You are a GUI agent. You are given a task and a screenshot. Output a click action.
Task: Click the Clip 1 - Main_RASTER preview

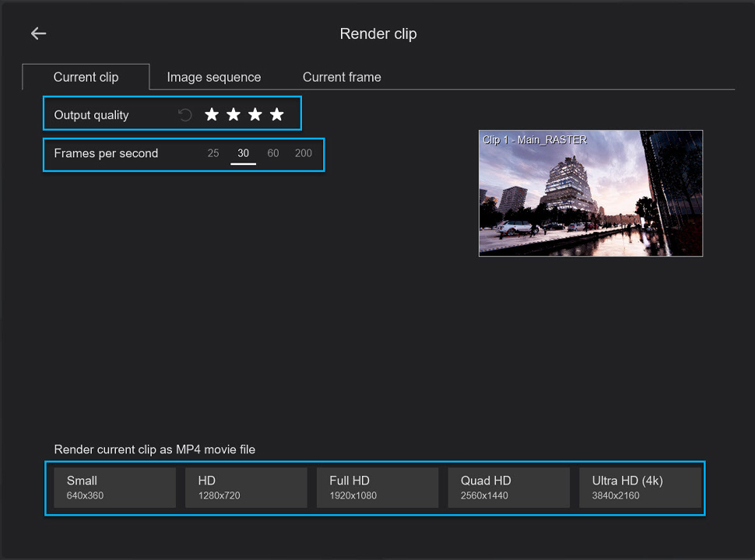point(590,193)
